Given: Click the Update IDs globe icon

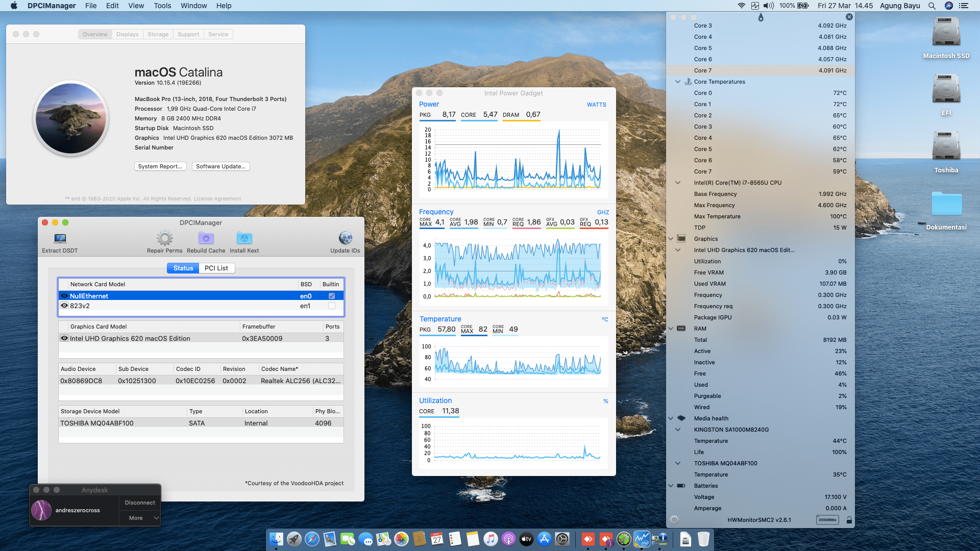Looking at the screenshot, I should tap(345, 238).
